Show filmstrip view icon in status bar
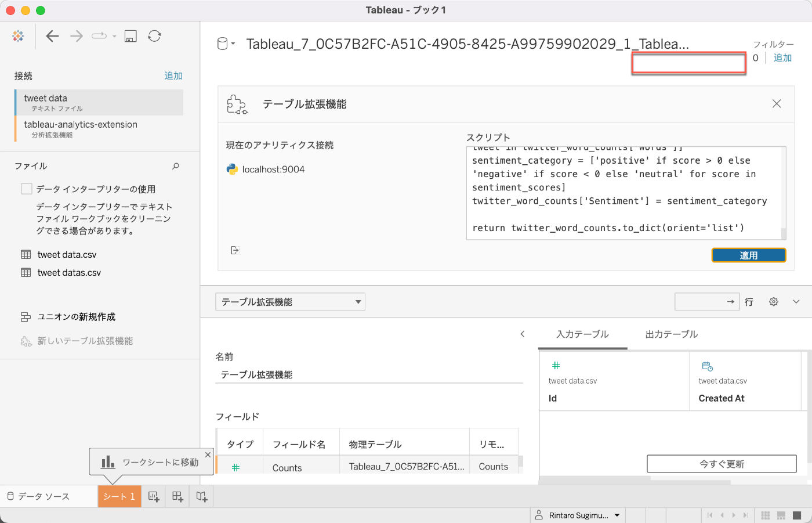This screenshot has height=523, width=812. [x=781, y=515]
